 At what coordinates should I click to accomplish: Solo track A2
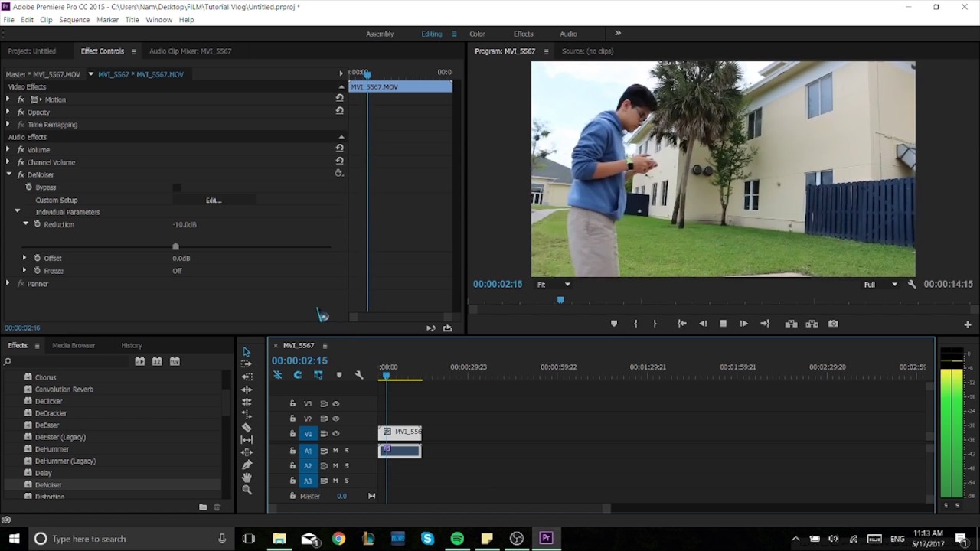347,465
